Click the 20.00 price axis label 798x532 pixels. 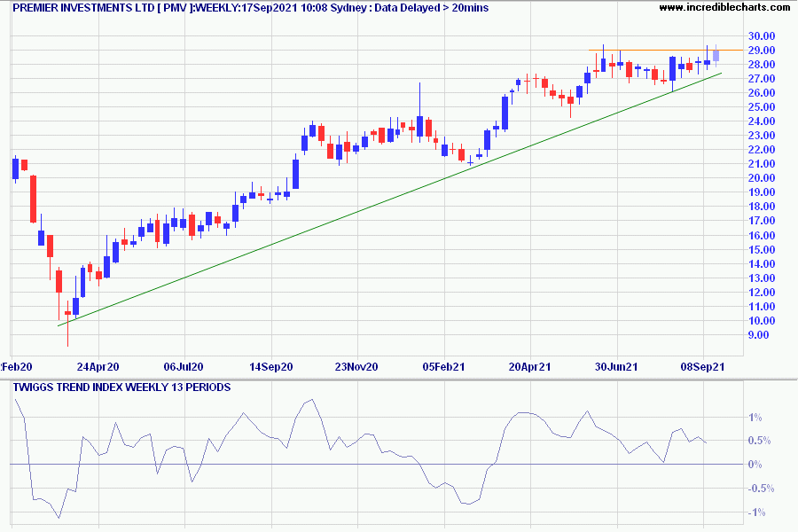coord(762,178)
